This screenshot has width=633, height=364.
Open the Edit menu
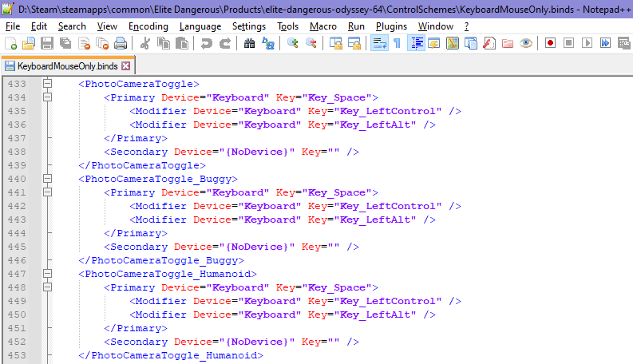tap(39, 26)
